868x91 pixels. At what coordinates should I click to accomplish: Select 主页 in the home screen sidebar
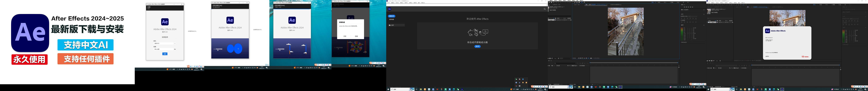pyautogui.click(x=396, y=25)
